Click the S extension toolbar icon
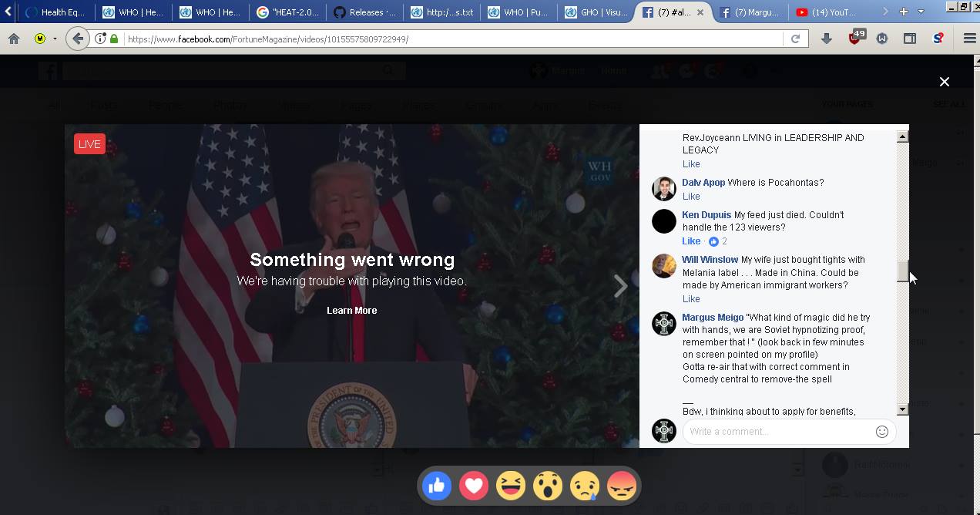The height and width of the screenshot is (515, 980). tap(938, 39)
